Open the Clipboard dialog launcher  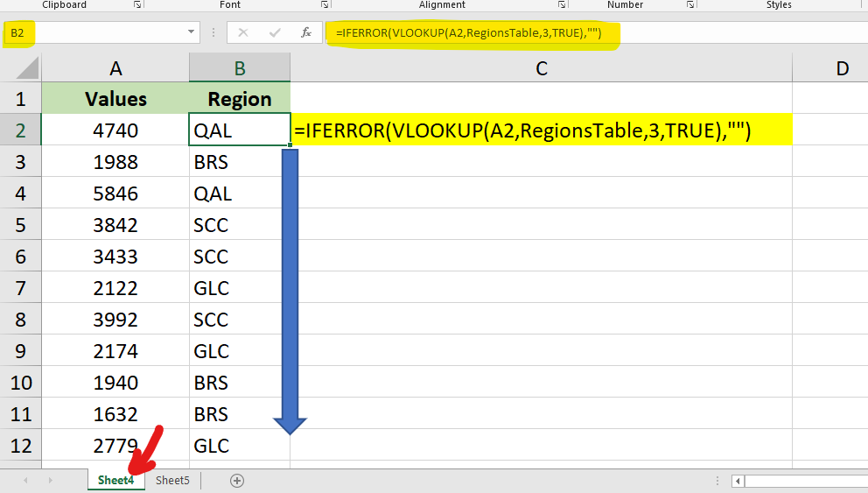pyautogui.click(x=137, y=4)
